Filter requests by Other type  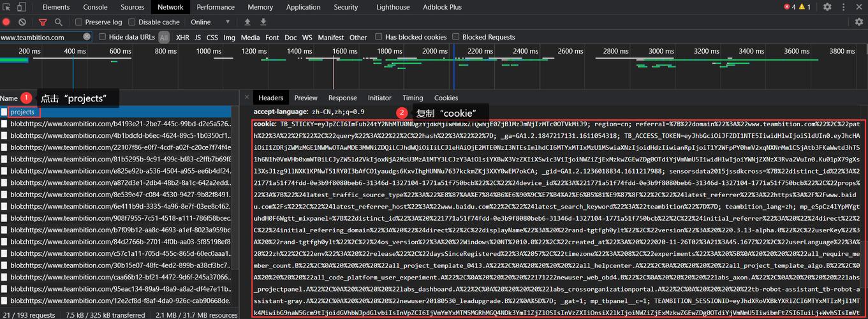click(x=358, y=38)
